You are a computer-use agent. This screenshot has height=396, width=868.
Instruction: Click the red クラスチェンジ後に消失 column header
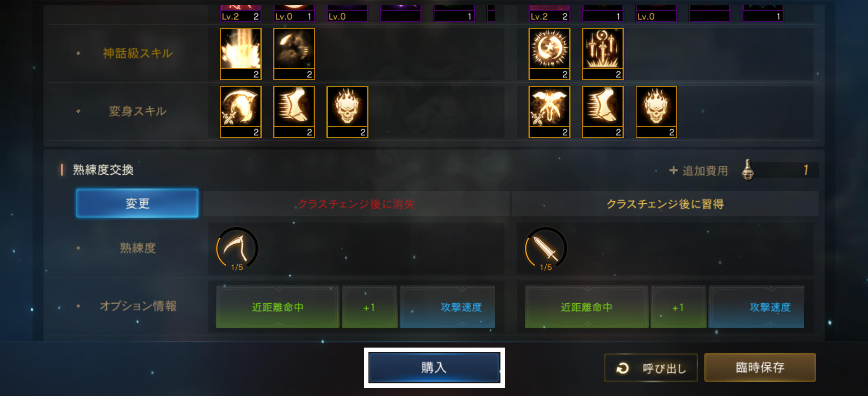(356, 204)
